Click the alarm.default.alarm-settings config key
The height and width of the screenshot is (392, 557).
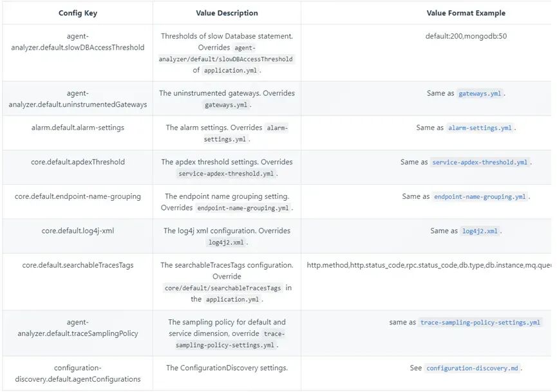pyautogui.click(x=78, y=127)
